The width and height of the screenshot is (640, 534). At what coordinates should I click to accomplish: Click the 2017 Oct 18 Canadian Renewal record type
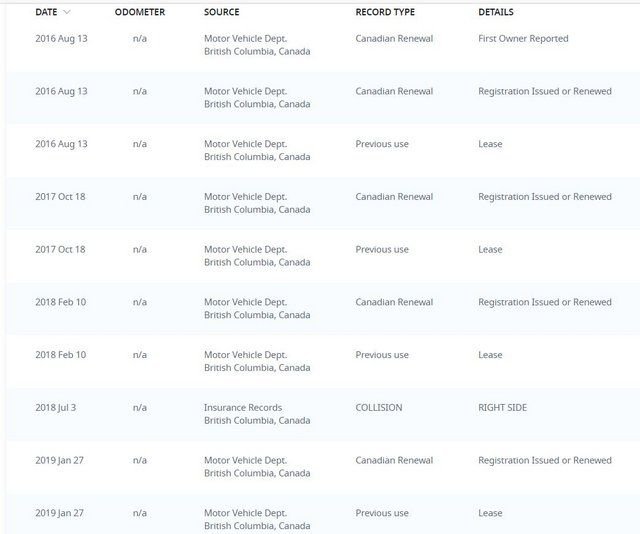(394, 196)
